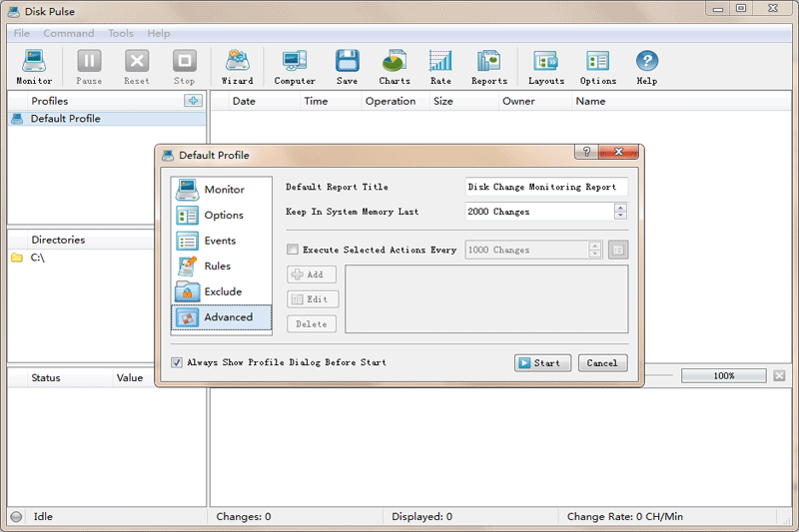The height and width of the screenshot is (532, 799).
Task: Click the gray status indicator beside Idle
Action: point(16,517)
